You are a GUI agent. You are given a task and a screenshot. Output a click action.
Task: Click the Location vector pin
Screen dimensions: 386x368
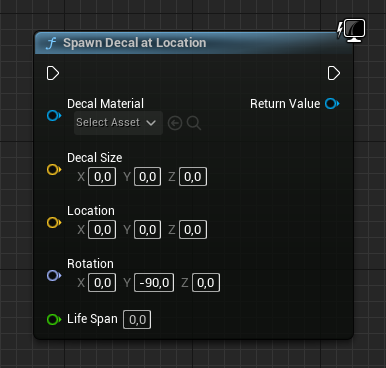click(54, 222)
